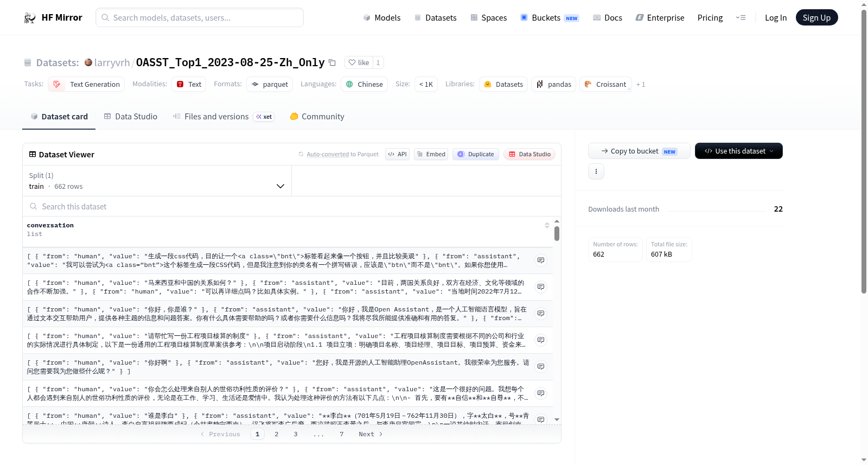This screenshot has width=868, height=465.
Task: Open comment for the 你好啊 row
Action: pyautogui.click(x=541, y=367)
